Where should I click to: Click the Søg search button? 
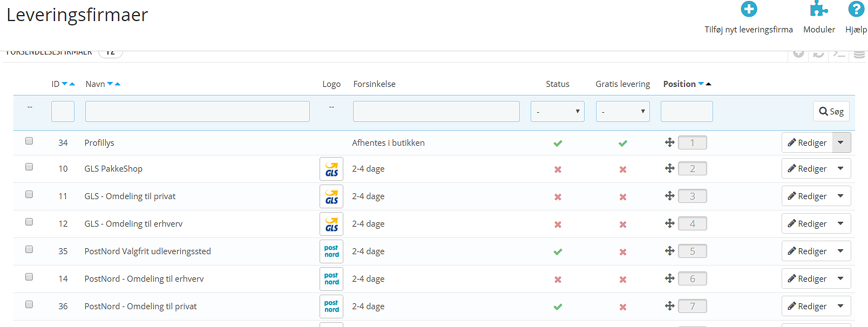point(831,111)
